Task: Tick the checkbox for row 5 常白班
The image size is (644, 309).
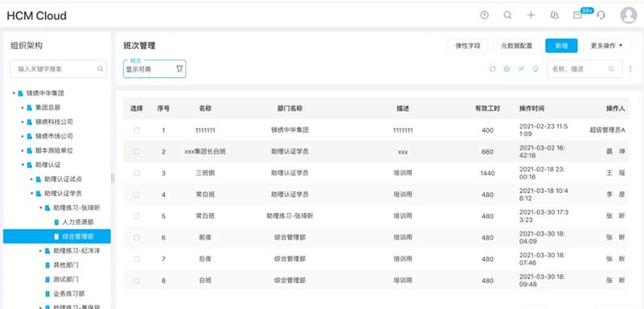Action: tap(136, 216)
